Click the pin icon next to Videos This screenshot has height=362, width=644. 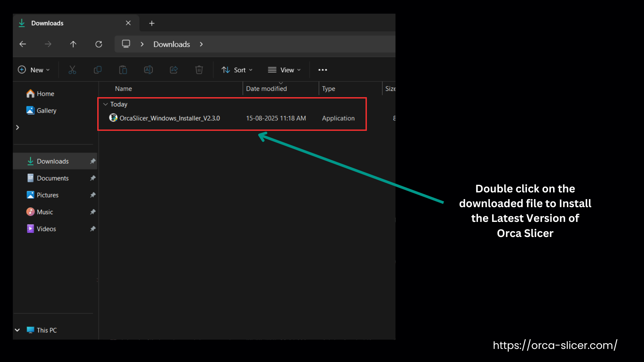pyautogui.click(x=93, y=229)
